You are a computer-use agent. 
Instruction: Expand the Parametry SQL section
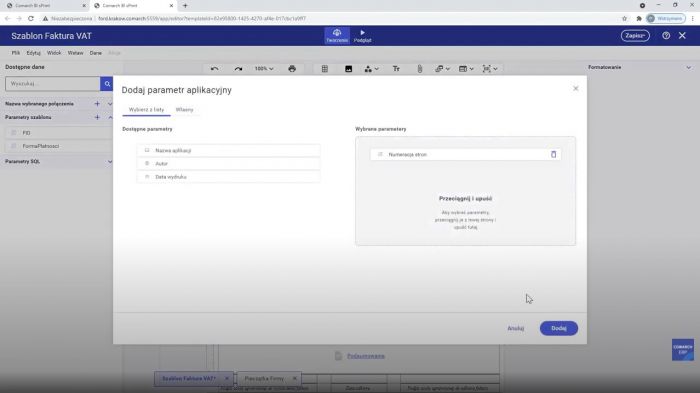pos(110,161)
